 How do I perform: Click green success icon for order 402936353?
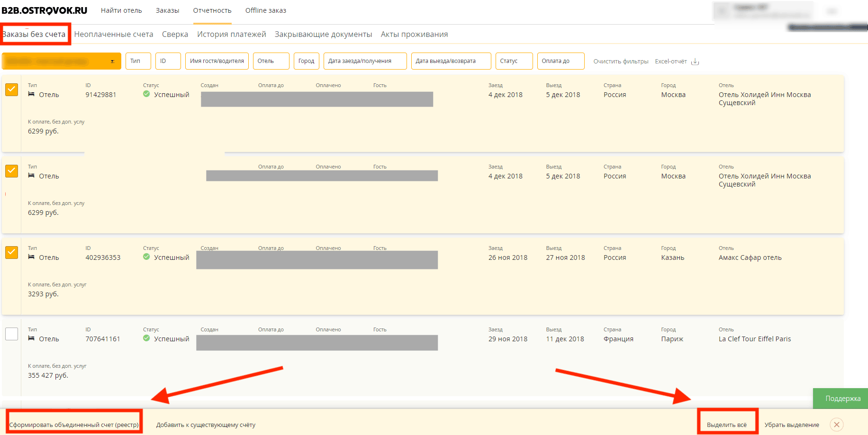click(146, 257)
